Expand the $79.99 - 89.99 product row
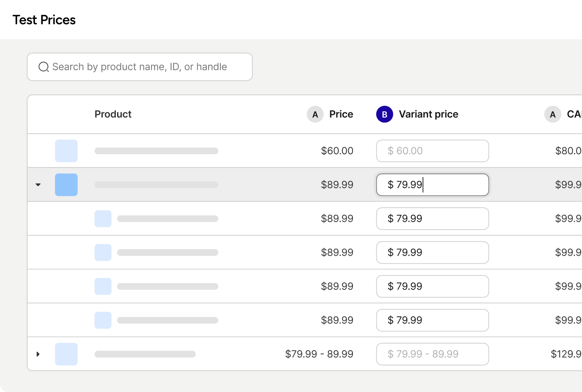 tap(38, 354)
